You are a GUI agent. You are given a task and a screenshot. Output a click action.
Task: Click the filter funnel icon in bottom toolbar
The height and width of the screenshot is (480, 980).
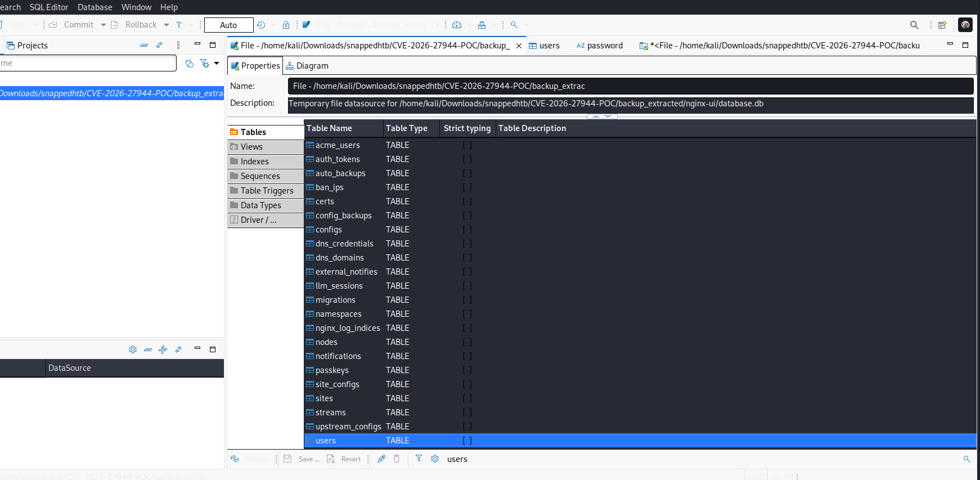coord(419,459)
